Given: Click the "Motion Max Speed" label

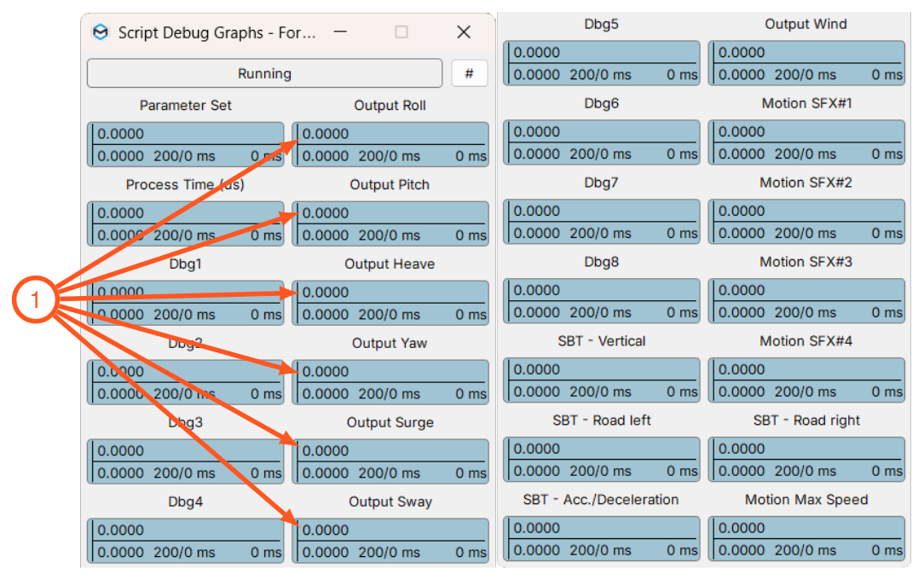Looking at the screenshot, I should tap(806, 500).
